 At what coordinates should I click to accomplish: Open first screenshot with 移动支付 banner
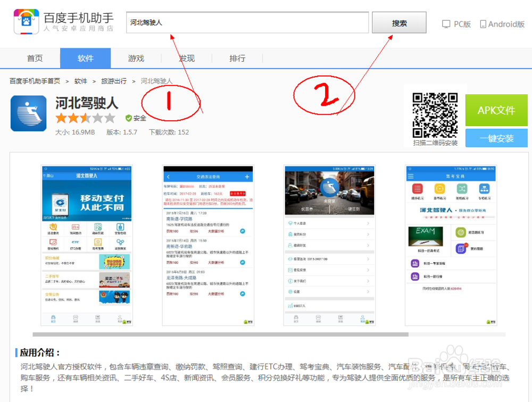(x=87, y=245)
